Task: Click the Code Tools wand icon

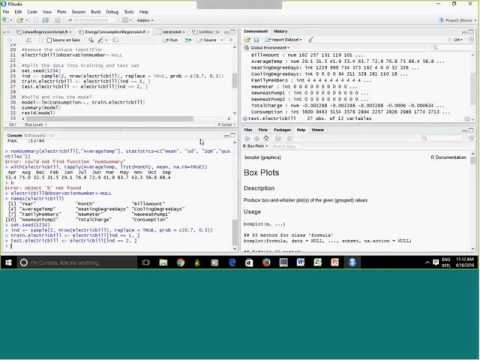Action: coord(101,40)
